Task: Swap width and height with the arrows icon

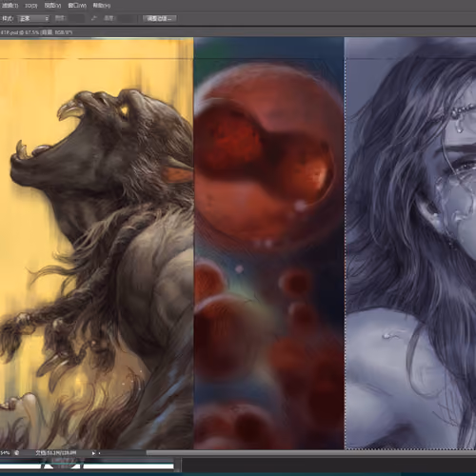Action: point(93,18)
